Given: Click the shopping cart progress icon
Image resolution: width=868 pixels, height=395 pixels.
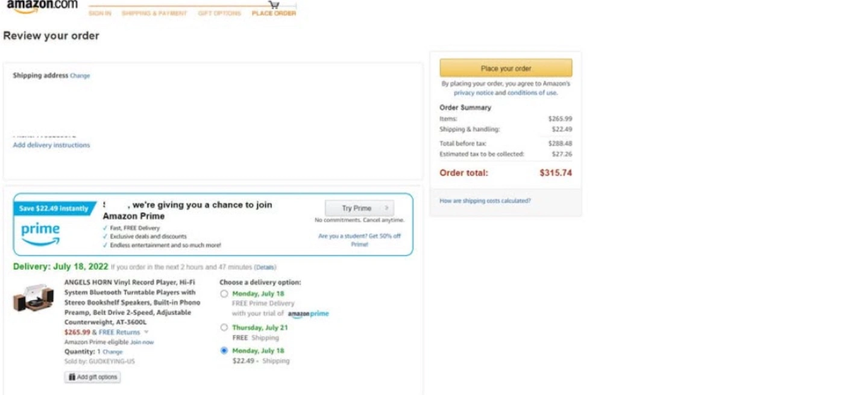Looking at the screenshot, I should [274, 4].
